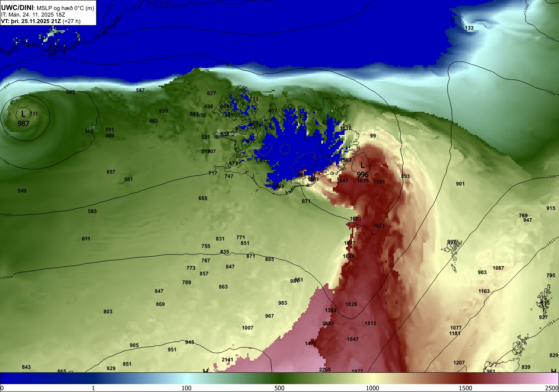The width and height of the screenshot is (559, 392).
Task: Click the height value 595
Action: point(163,111)
